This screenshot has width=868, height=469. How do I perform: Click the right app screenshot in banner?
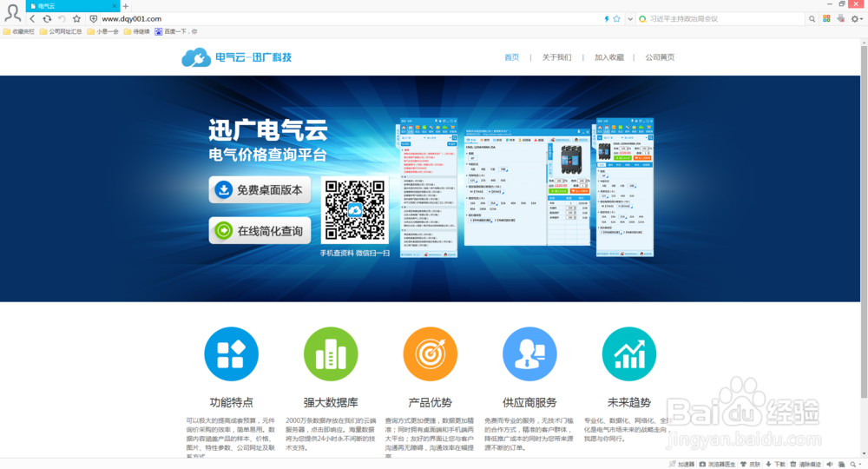pos(624,187)
